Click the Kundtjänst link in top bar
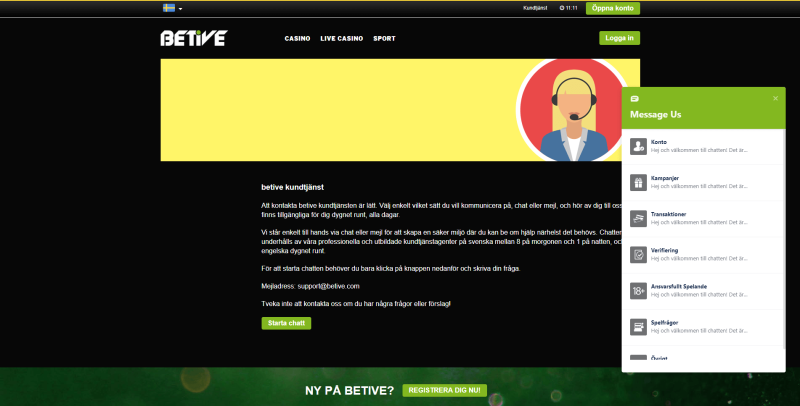 click(x=535, y=8)
